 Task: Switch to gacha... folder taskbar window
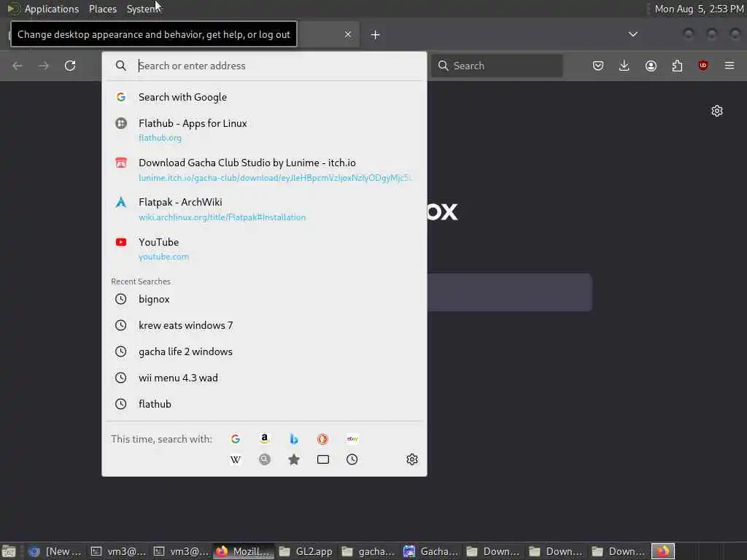[368, 551]
